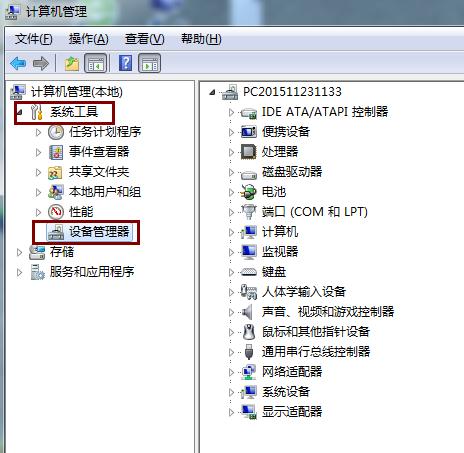Click the 性能 performance gauge icon
The image size is (464, 453).
point(56,212)
